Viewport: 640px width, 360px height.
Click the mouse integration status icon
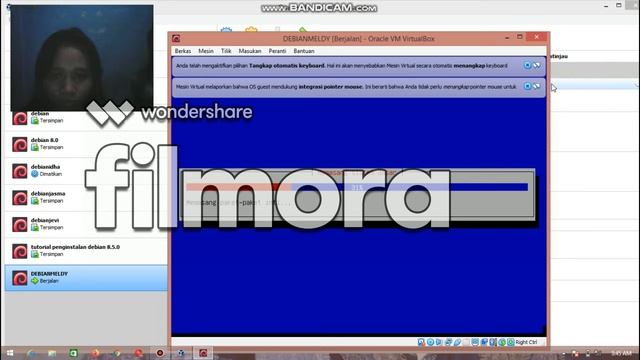[502, 342]
